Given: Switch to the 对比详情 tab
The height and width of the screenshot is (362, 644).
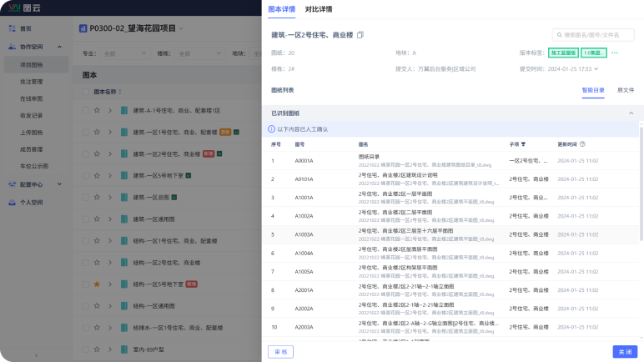Looking at the screenshot, I should click(318, 9).
